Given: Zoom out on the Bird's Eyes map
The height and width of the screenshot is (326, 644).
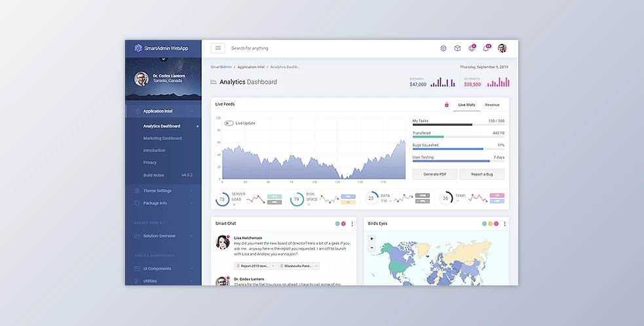Looking at the screenshot, I should point(372,247).
